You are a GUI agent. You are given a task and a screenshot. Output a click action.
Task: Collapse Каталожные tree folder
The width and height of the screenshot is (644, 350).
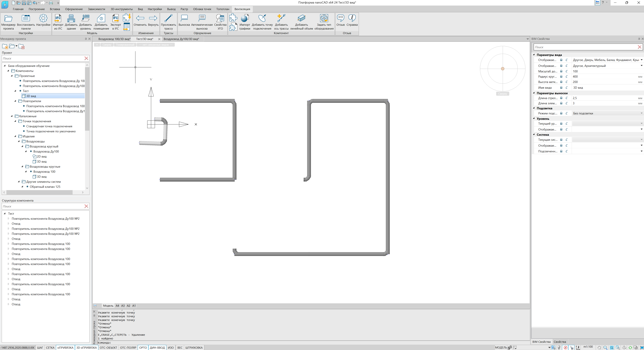12,116
